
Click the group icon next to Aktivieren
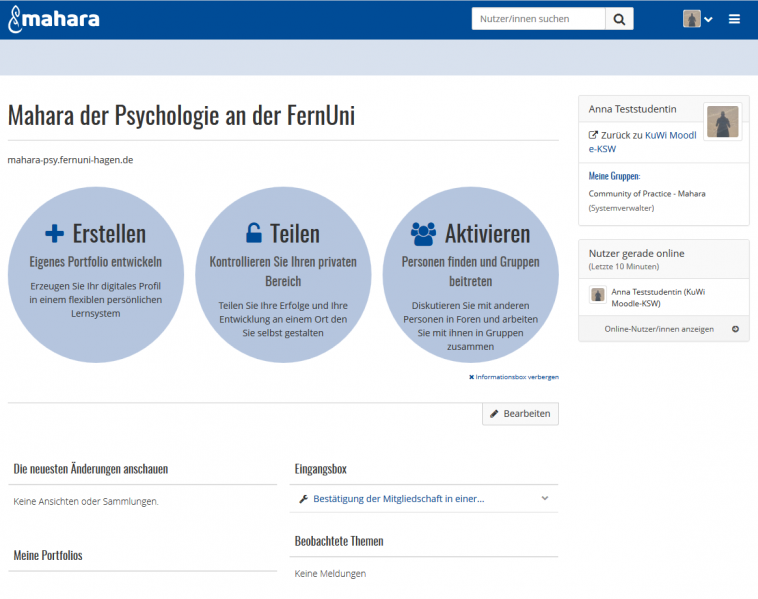tap(423, 234)
